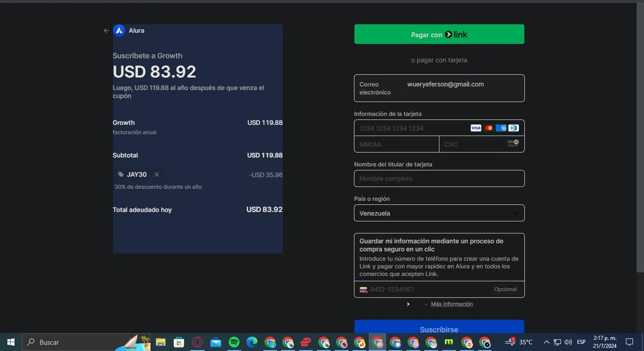The width and height of the screenshot is (644, 351).
Task: Open the Windows notification center
Action: [x=629, y=342]
